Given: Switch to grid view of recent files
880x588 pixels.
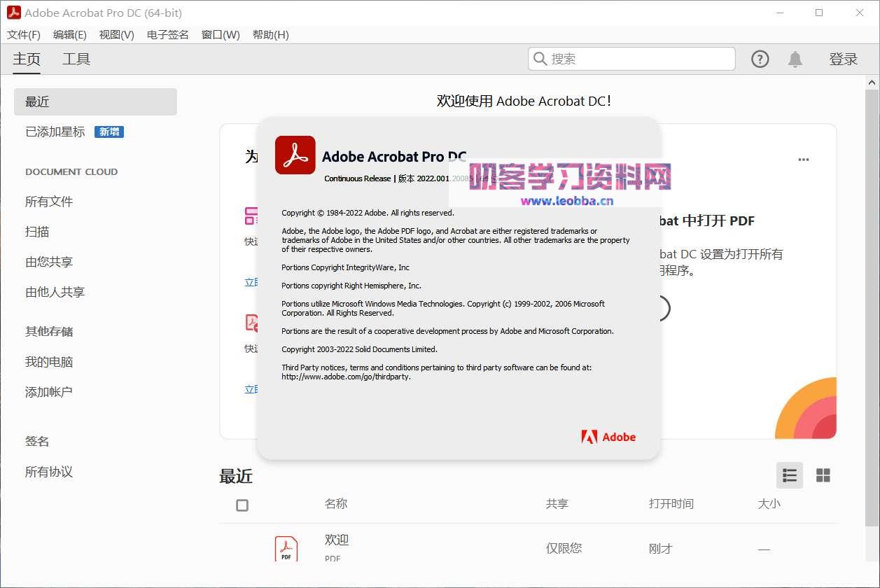Looking at the screenshot, I should pyautogui.click(x=823, y=475).
